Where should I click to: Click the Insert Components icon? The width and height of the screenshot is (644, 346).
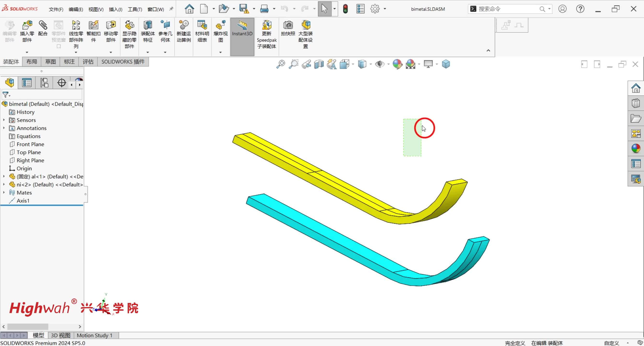tap(27, 25)
